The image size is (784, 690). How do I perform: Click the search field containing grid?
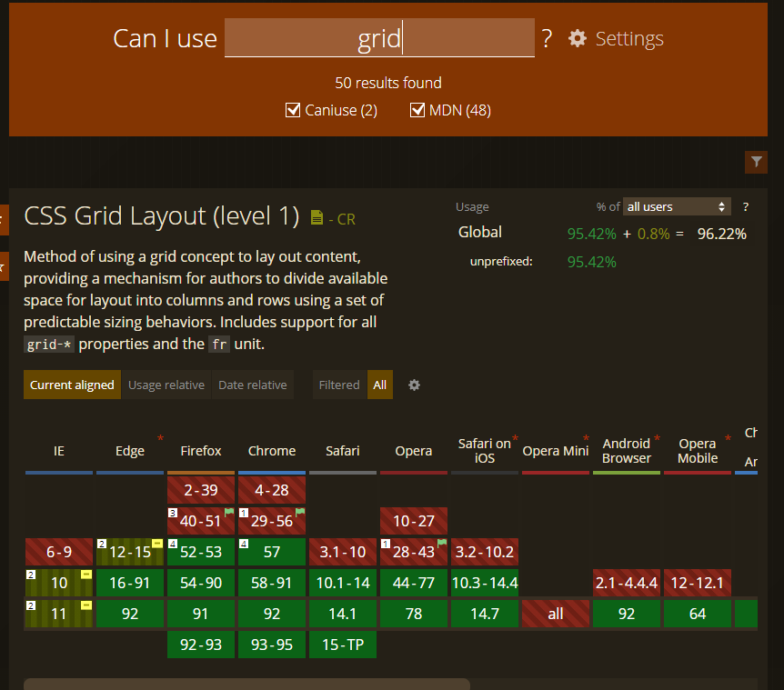click(x=379, y=38)
